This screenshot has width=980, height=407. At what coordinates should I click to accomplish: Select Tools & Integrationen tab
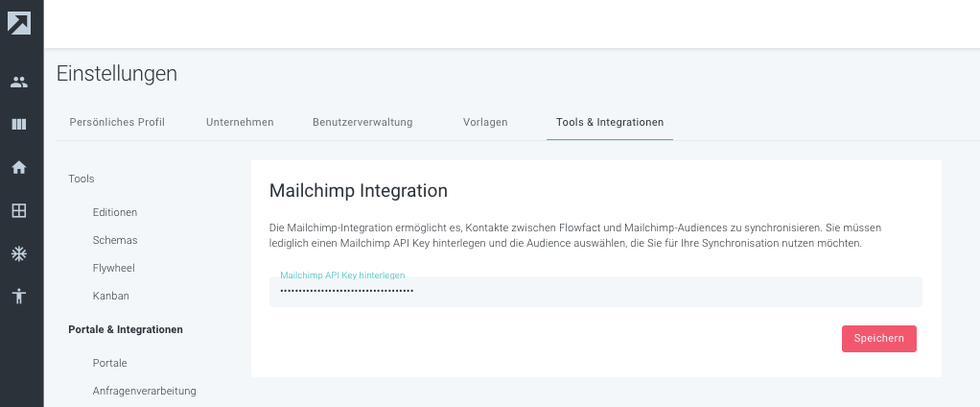click(x=610, y=122)
